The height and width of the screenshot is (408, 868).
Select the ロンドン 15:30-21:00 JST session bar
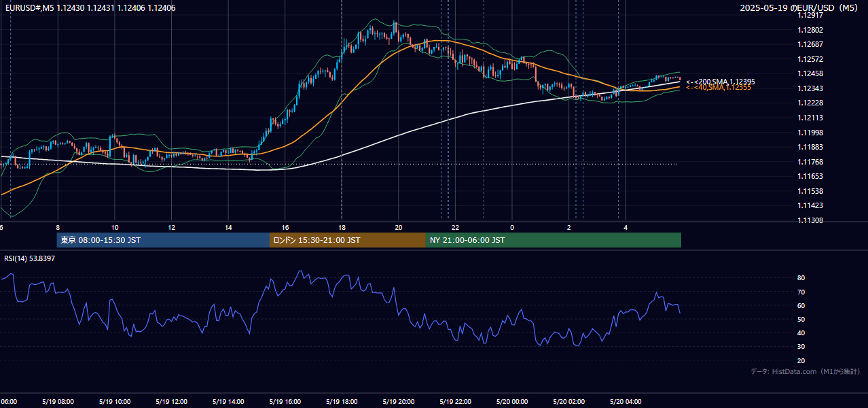(x=348, y=240)
